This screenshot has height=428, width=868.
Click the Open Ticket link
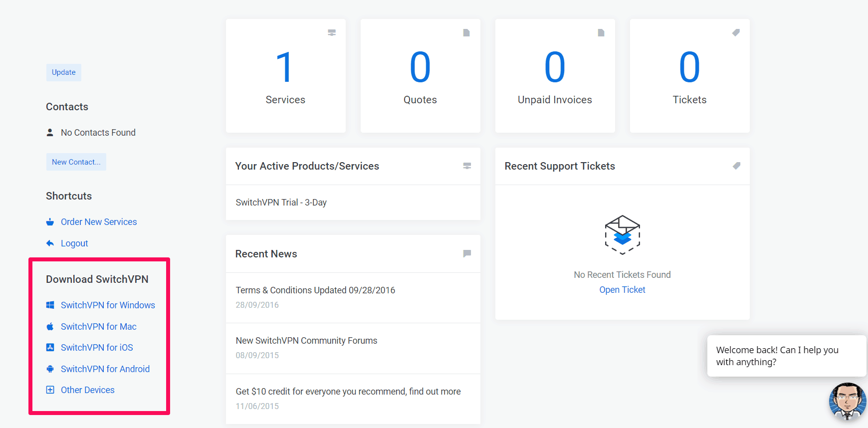click(622, 289)
